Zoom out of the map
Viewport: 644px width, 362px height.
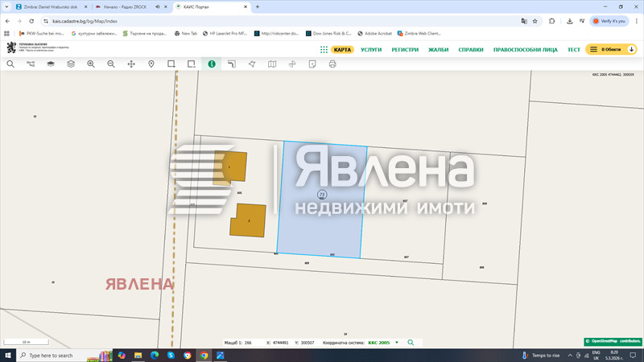[x=111, y=64]
